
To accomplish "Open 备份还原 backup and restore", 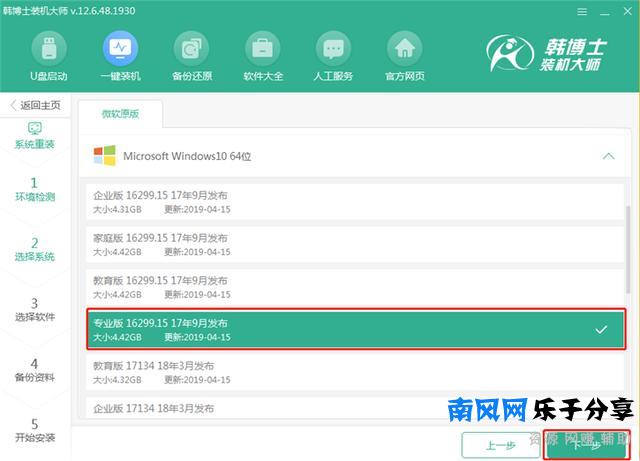I will click(192, 56).
